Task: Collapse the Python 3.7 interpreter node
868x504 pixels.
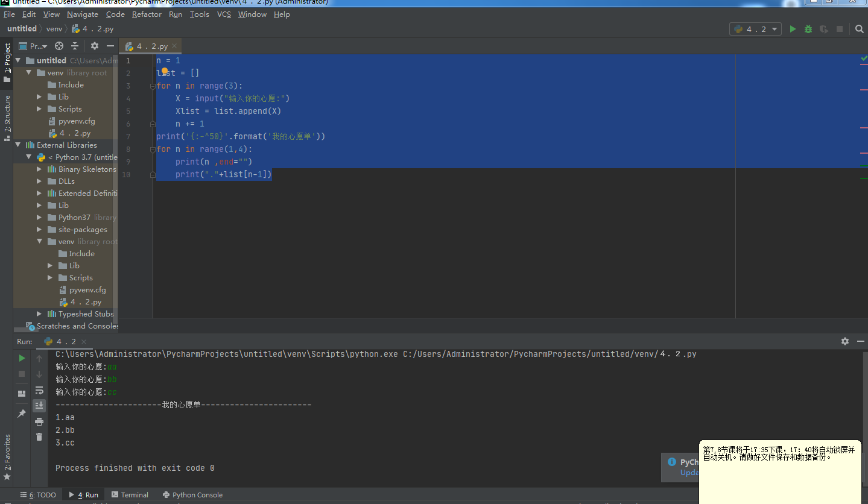Action: (28, 157)
